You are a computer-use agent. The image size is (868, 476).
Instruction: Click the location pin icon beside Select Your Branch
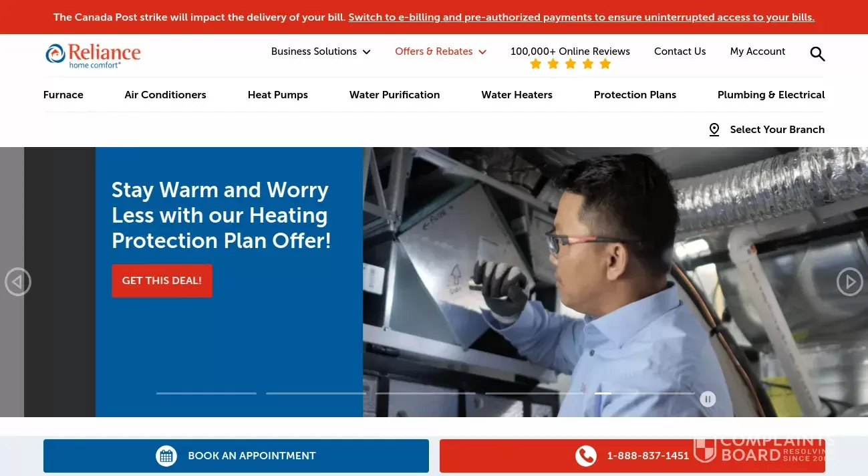tap(714, 130)
